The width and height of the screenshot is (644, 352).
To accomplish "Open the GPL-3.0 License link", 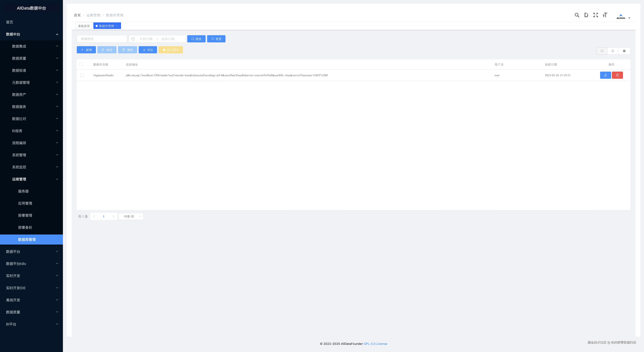I will tap(375, 344).
